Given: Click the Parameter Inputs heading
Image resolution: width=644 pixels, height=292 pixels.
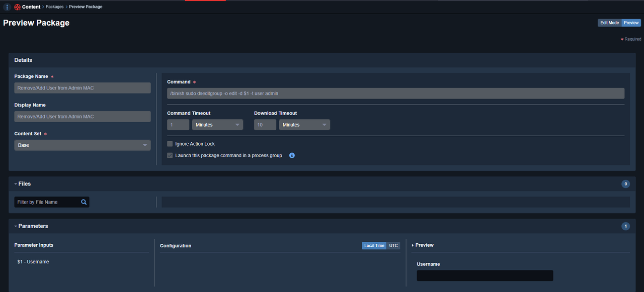Looking at the screenshot, I should (x=34, y=245).
